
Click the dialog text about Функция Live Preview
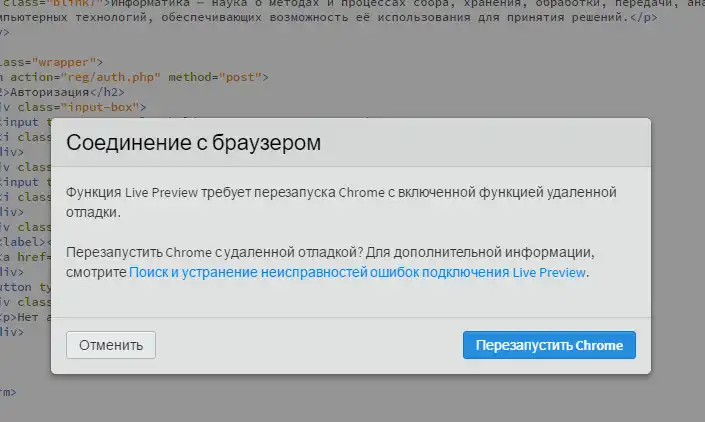click(341, 202)
